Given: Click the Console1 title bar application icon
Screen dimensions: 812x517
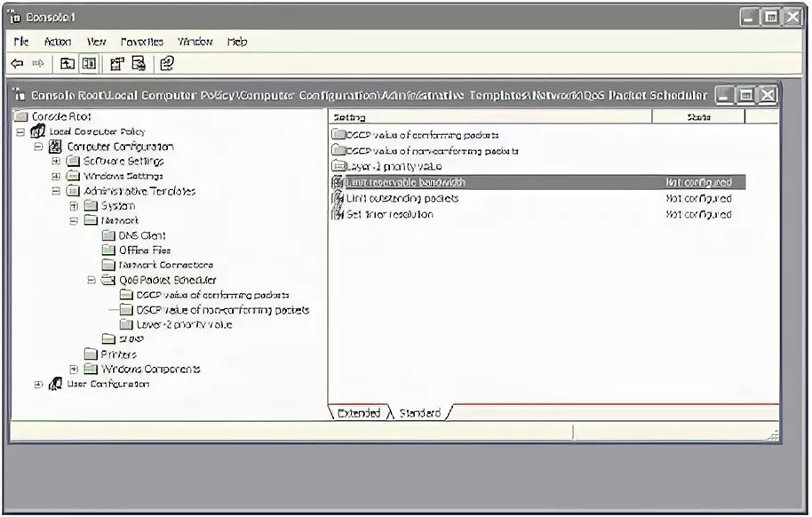Looking at the screenshot, I should (x=15, y=17).
